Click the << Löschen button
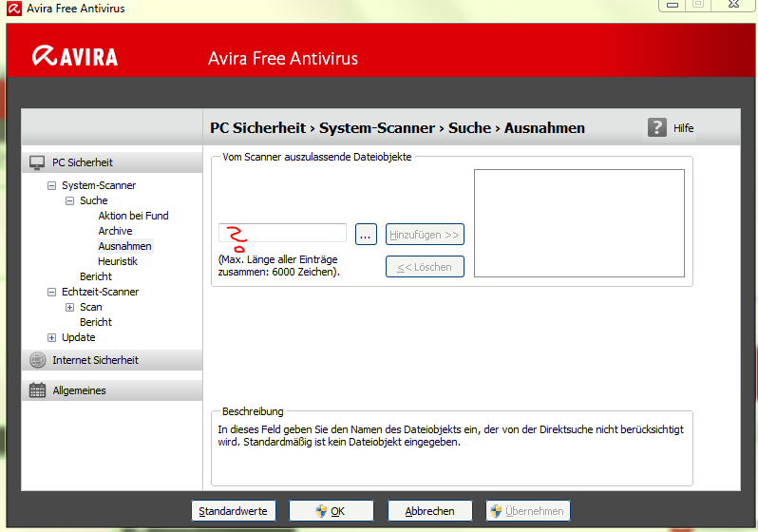 (x=425, y=267)
